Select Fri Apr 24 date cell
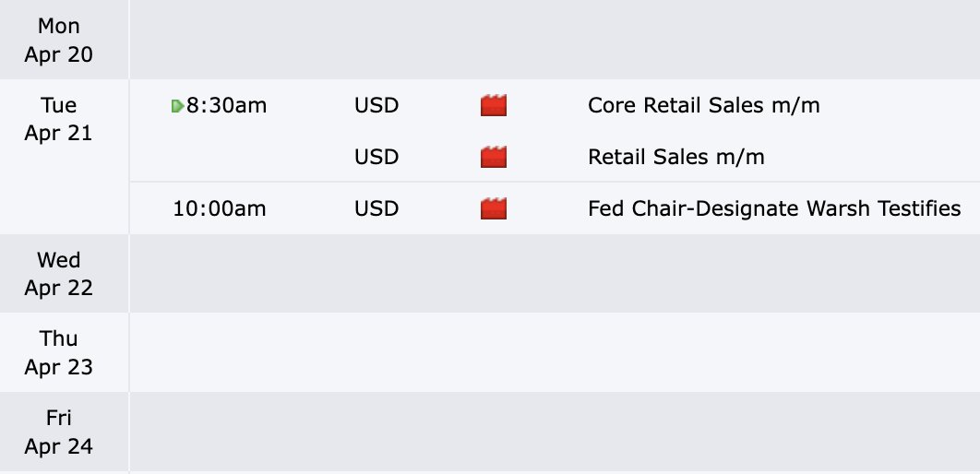The height and width of the screenshot is (474, 980). 59,432
